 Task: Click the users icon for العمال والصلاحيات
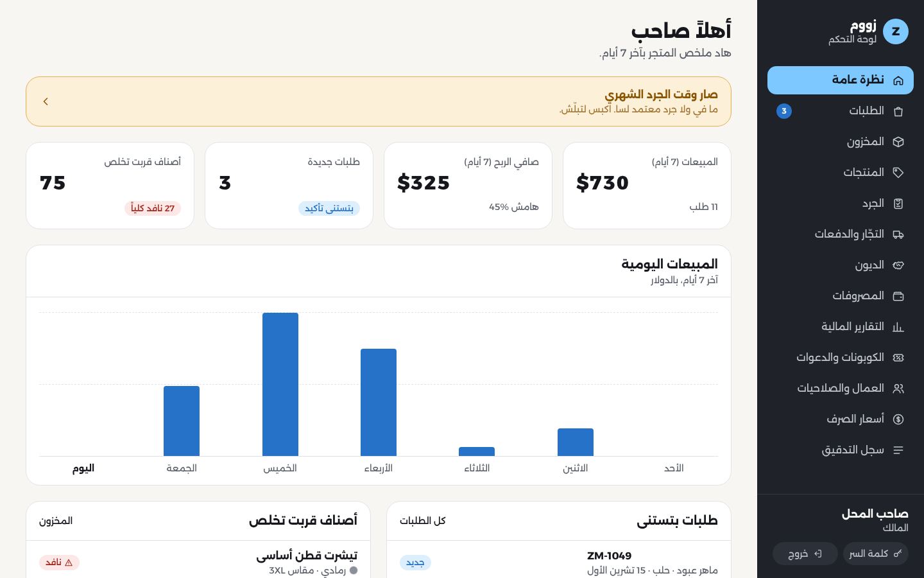click(898, 389)
